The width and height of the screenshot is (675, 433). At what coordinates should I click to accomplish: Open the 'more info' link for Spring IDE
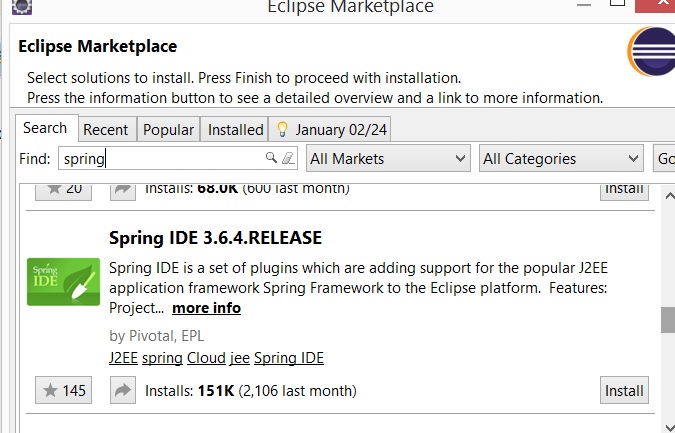(206, 308)
